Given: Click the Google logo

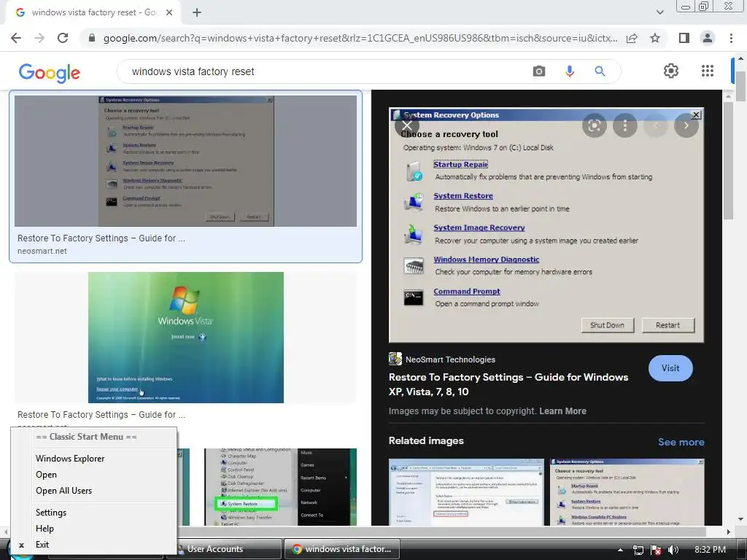Looking at the screenshot, I should [x=50, y=72].
